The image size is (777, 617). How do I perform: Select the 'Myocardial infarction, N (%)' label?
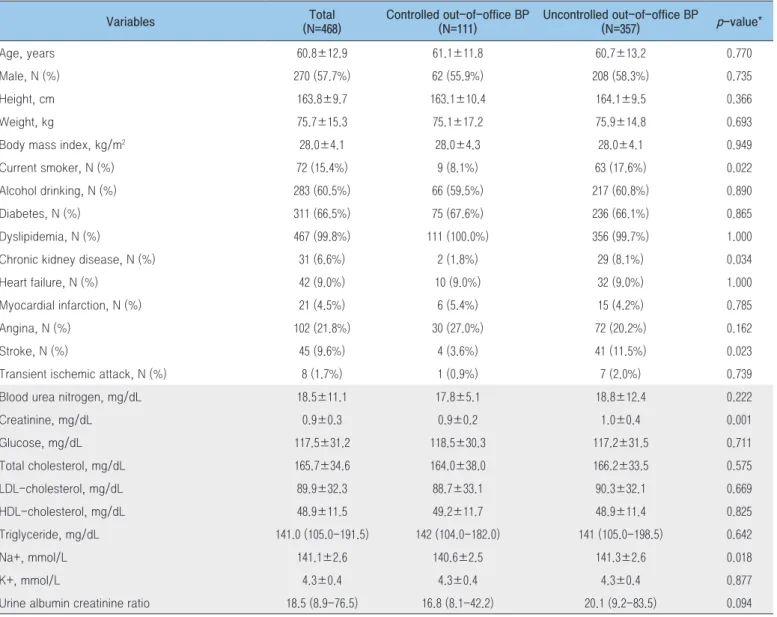[x=71, y=305]
